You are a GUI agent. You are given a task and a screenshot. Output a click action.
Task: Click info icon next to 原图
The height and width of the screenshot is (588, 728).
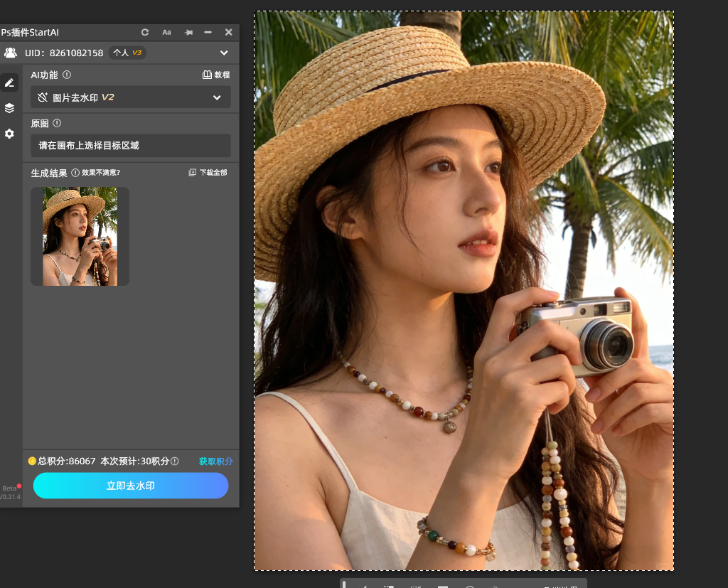coord(57,123)
